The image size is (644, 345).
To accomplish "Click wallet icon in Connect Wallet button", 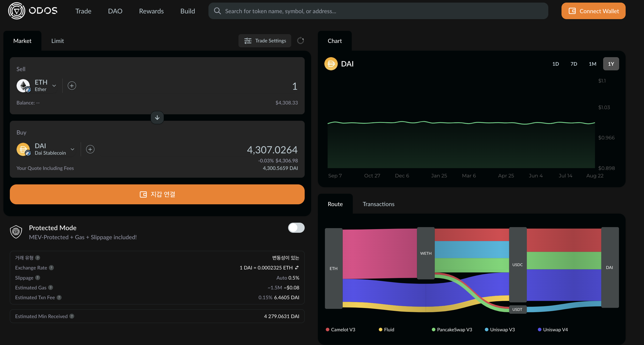I will [x=572, y=11].
